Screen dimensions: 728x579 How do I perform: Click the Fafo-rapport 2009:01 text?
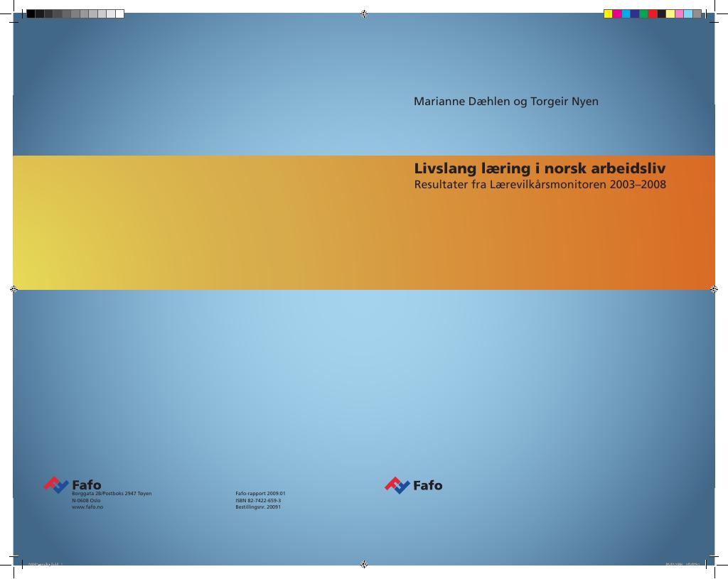260,494
